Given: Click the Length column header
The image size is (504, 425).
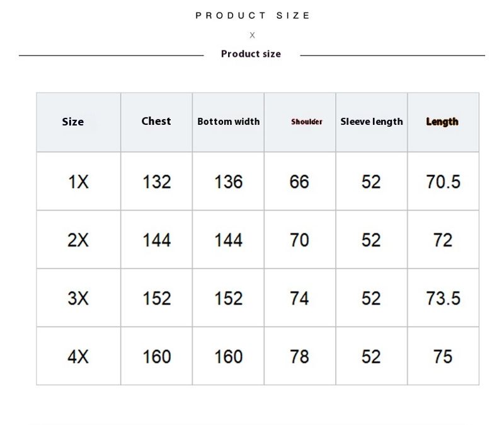Looking at the screenshot, I should coord(442,122).
